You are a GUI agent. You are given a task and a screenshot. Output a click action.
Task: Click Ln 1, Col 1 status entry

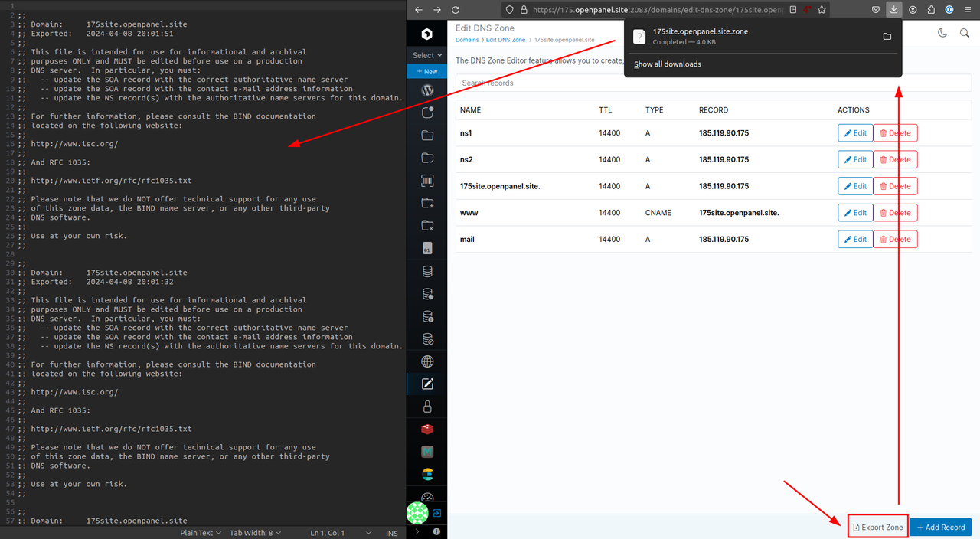pyautogui.click(x=328, y=533)
